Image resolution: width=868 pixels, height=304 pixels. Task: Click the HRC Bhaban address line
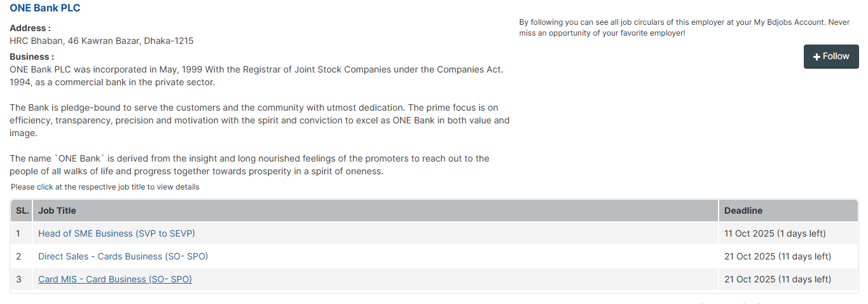point(102,41)
